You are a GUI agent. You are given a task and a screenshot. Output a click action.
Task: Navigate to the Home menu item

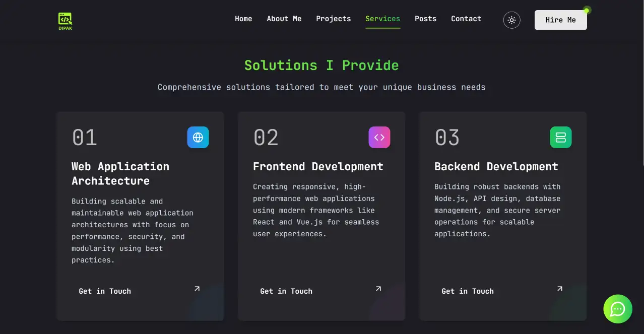[x=243, y=19]
